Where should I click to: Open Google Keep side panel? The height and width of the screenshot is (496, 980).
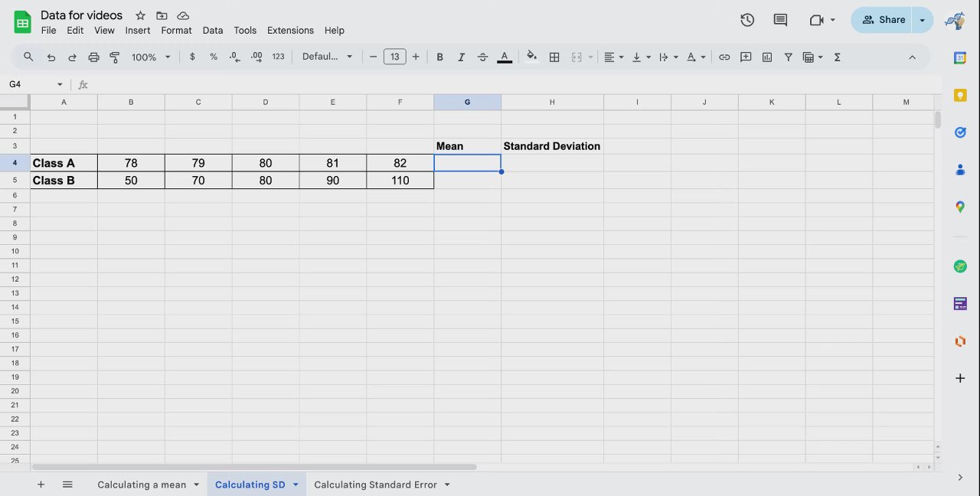[x=960, y=95]
